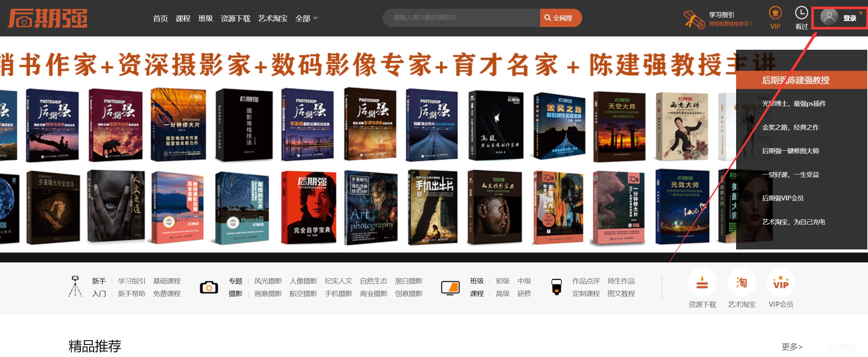
Task: Click the 手机出大片 book cover
Action: pyautogui.click(x=433, y=207)
